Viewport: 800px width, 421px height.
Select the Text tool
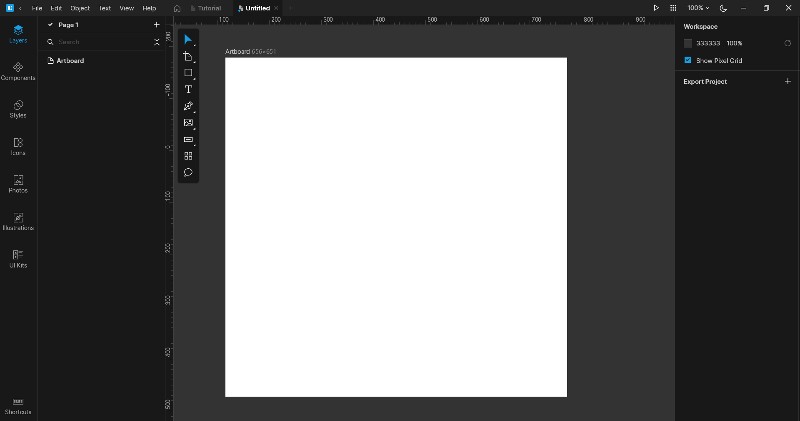tap(188, 89)
